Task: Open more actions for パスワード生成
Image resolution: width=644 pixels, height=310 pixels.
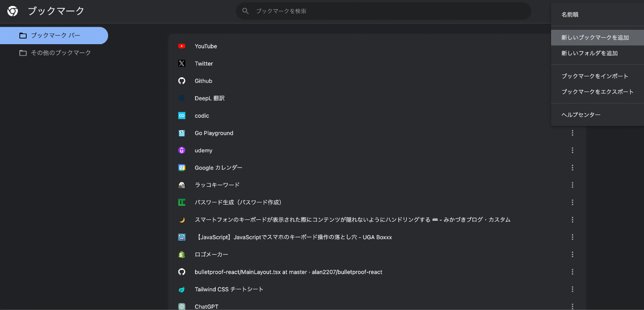Action: (x=573, y=202)
